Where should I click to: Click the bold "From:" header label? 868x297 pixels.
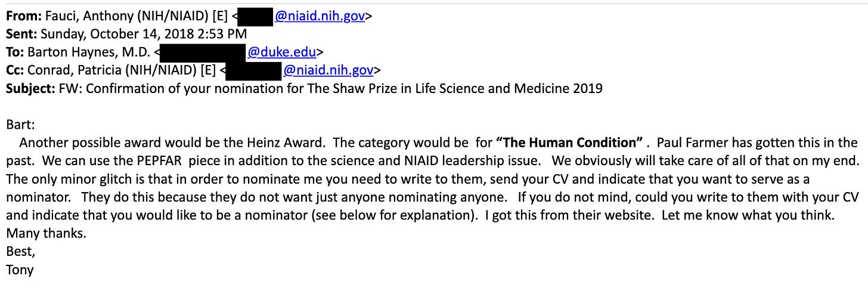click(21, 16)
